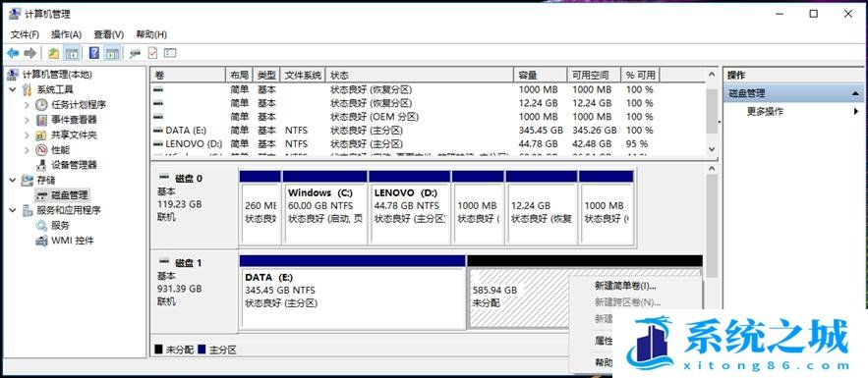Select 磁盘管理 in the tree
868x378 pixels.
pyautogui.click(x=69, y=195)
